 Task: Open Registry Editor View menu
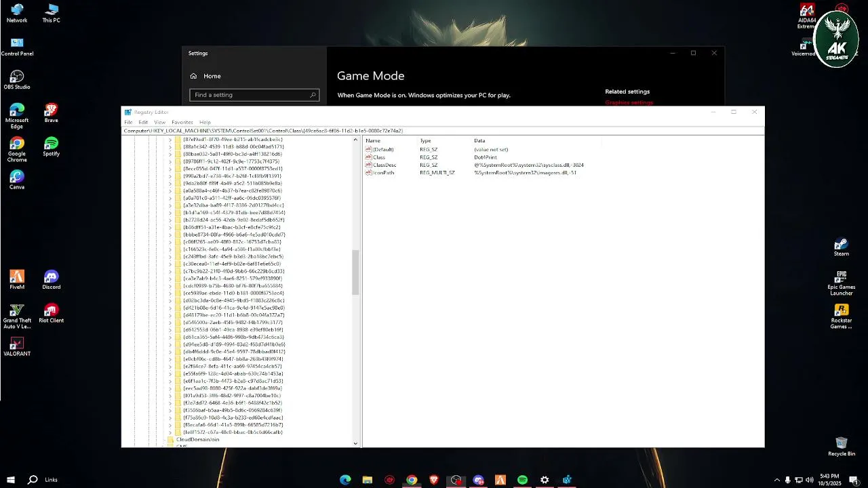point(160,122)
